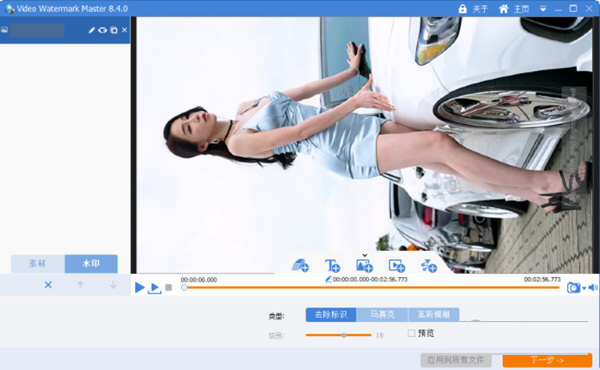Move the item down with the down arrow
The image size is (600, 370).
[x=113, y=285]
